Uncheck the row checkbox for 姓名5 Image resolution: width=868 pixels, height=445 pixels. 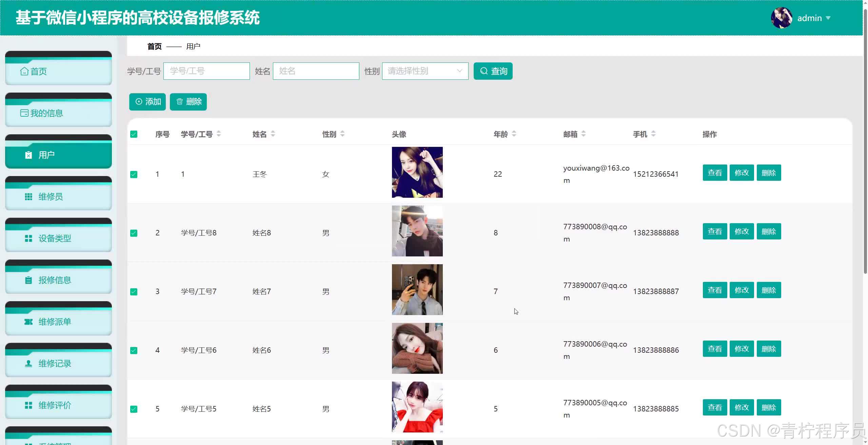pos(134,409)
